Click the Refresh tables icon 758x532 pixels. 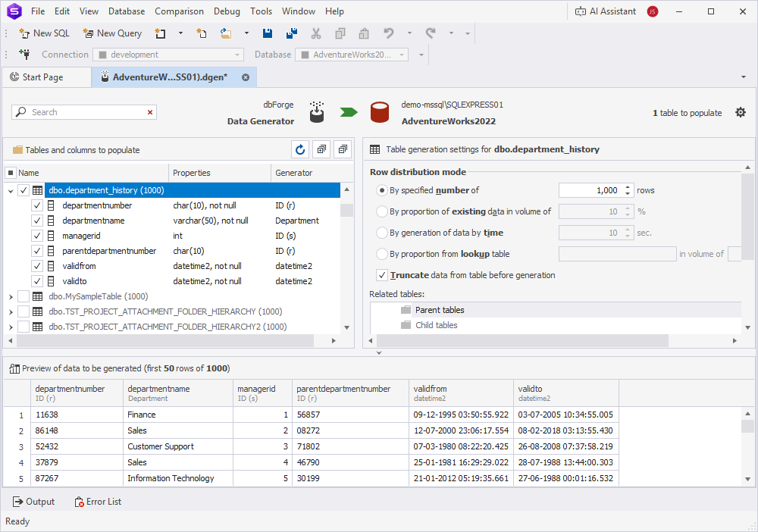coord(300,150)
